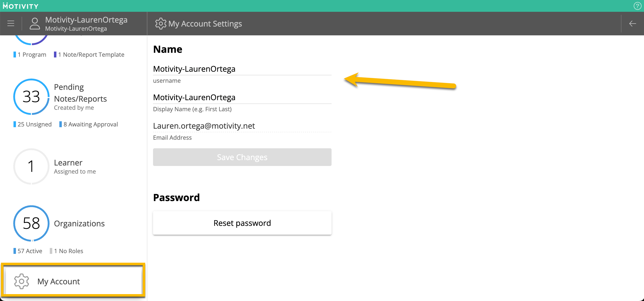Select the 25 Unsigned filter
The height and width of the screenshot is (301, 644).
pos(33,124)
